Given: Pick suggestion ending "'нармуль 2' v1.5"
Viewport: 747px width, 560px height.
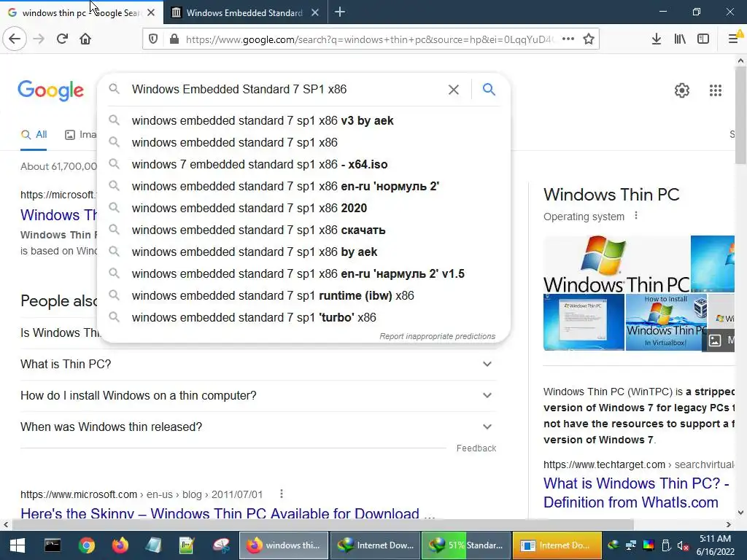Looking at the screenshot, I should coord(303,274).
